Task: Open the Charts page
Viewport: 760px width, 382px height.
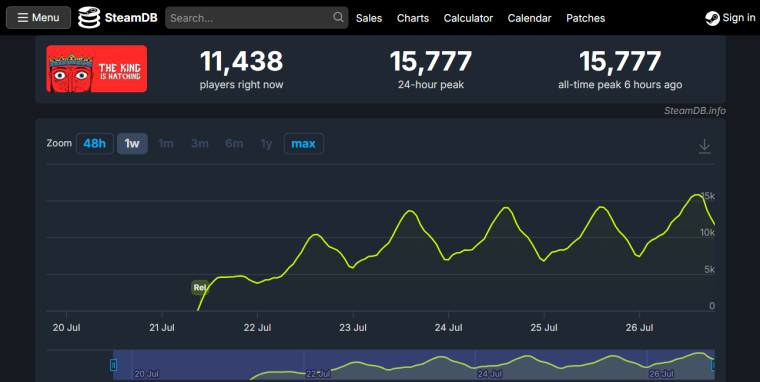Action: (413, 18)
